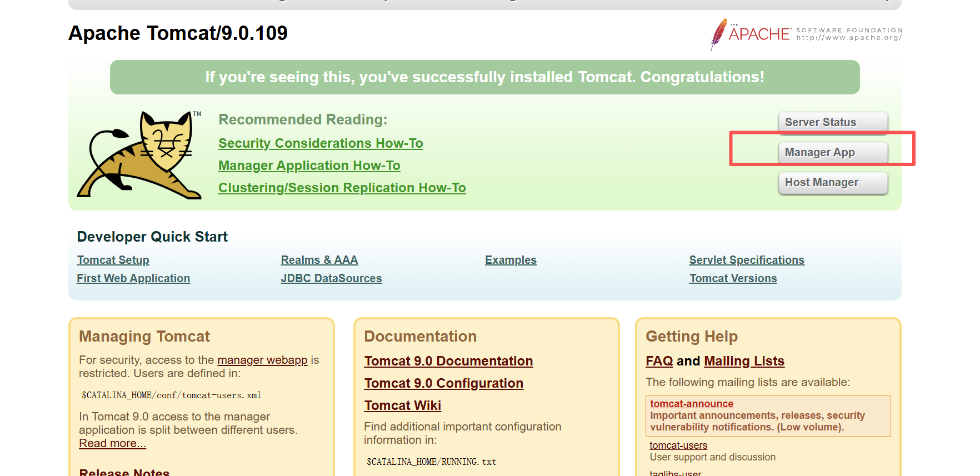Click the Release Notes heading

[x=124, y=472]
